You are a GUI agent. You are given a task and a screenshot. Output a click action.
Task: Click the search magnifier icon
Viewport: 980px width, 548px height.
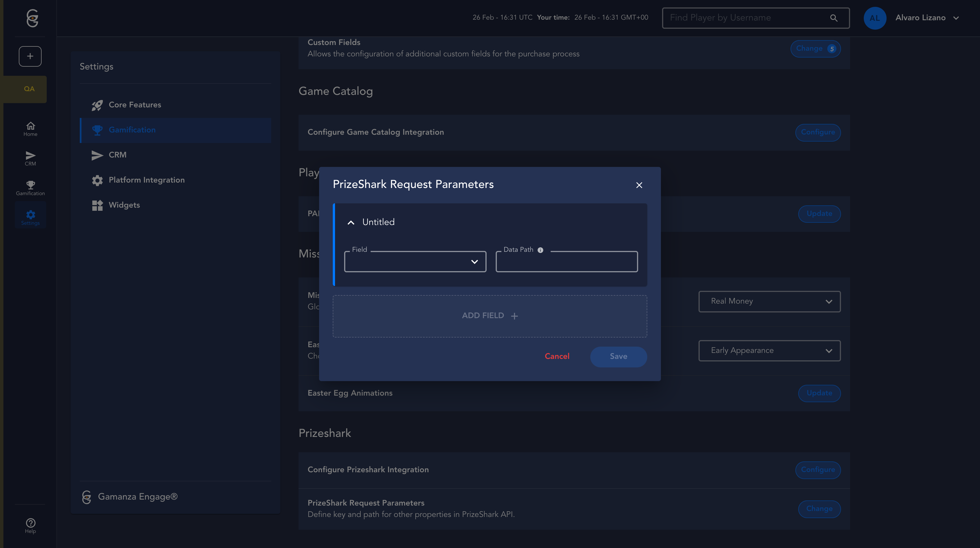coord(834,18)
